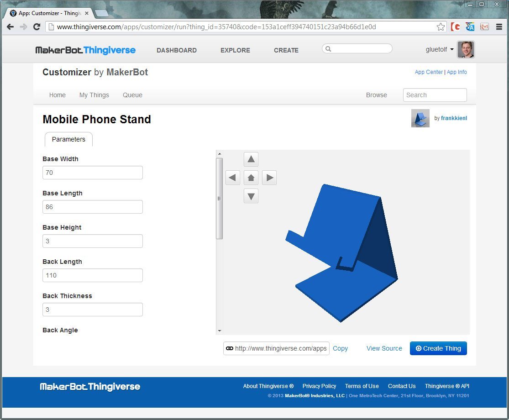
Task: Click gluetolf profile avatar picture
Action: tap(466, 49)
